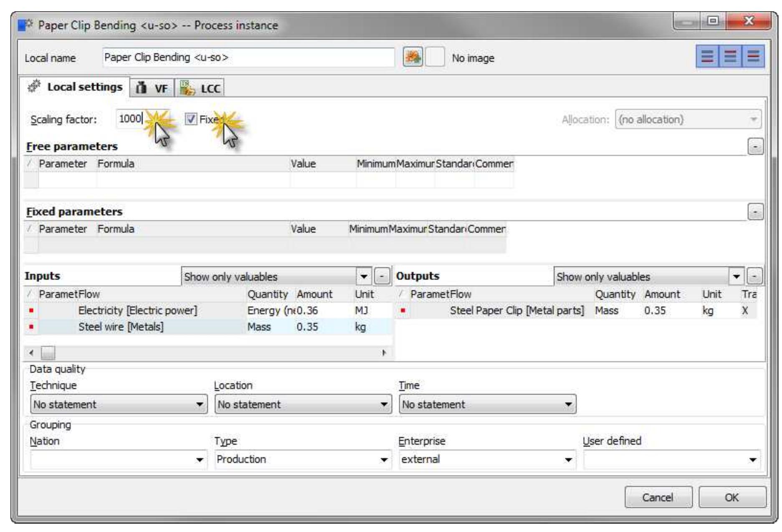Image resolution: width=782 pixels, height=532 pixels.
Task: Open the Technique dropdown showing No statement
Action: (200, 404)
